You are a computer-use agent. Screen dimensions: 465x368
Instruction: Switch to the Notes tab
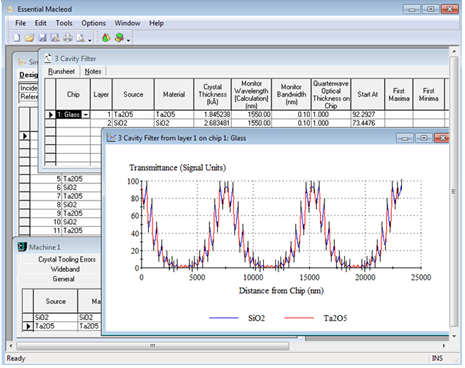point(93,71)
